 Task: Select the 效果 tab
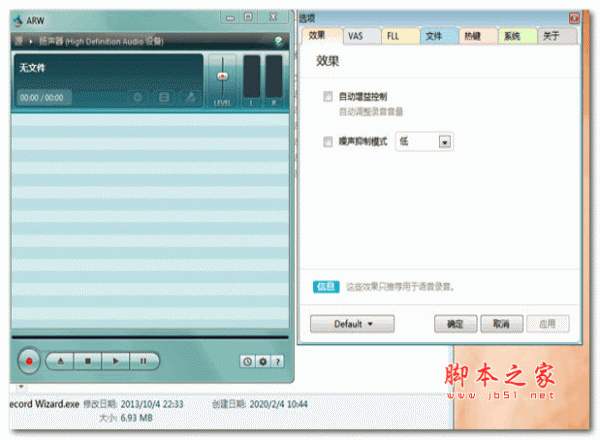coord(320,36)
